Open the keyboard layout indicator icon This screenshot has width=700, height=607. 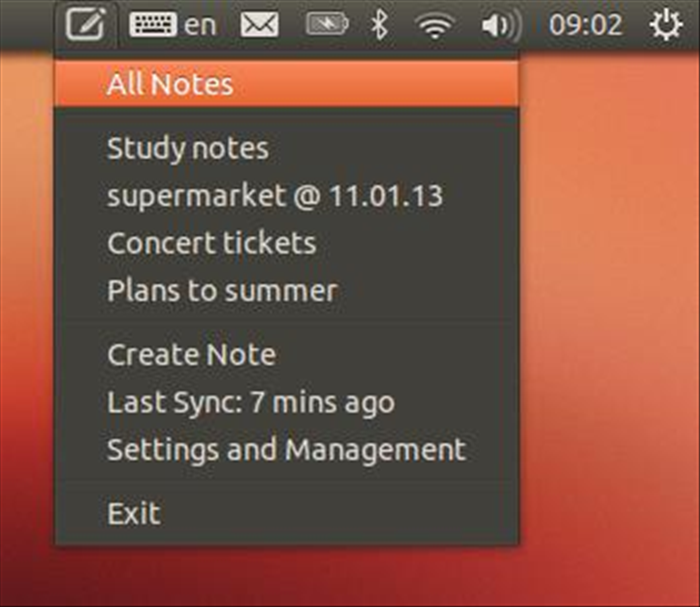(153, 24)
